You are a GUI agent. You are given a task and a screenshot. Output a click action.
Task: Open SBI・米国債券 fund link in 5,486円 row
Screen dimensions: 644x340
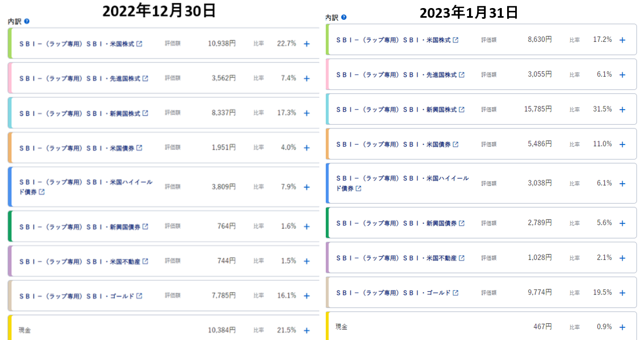393,144
